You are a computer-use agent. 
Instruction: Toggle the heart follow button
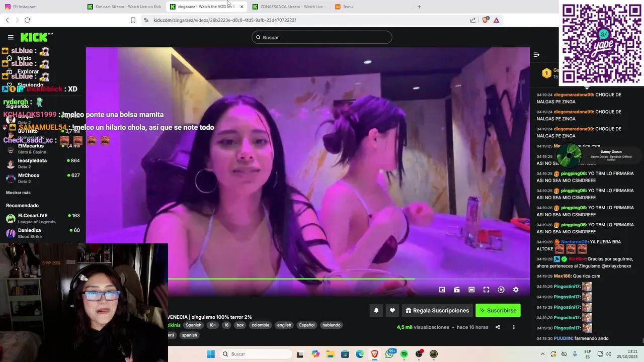392,311
